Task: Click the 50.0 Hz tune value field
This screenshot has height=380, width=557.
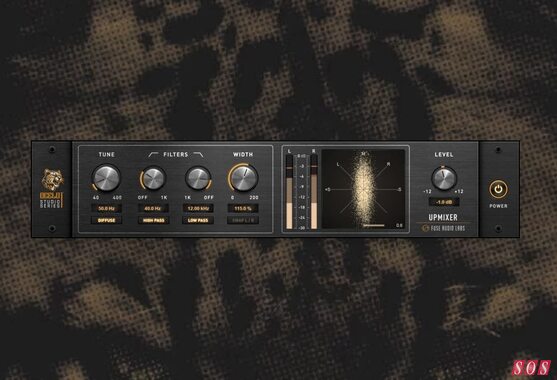Action: [106, 208]
